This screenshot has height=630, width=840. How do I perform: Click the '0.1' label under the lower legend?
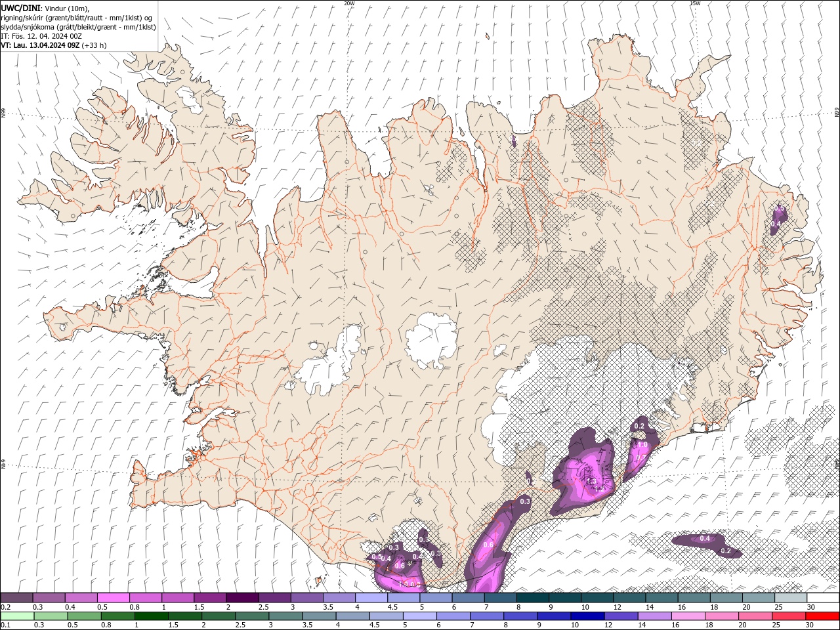point(5,625)
